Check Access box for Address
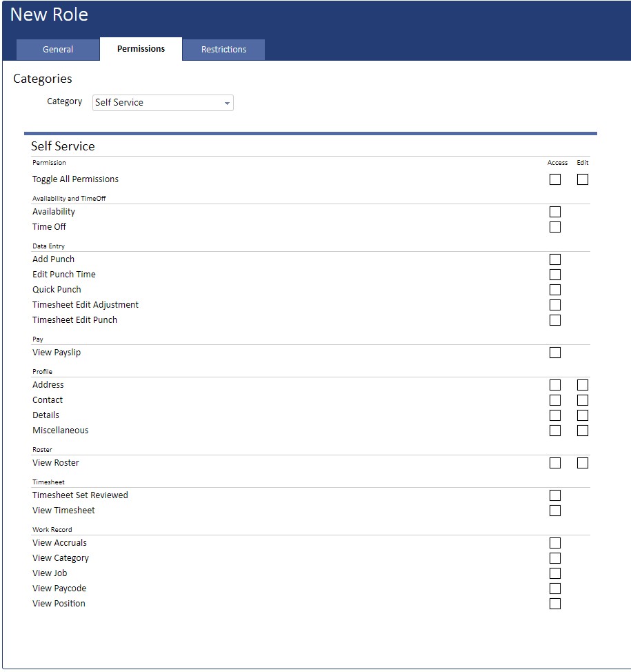Viewport: 631px width, 672px height. pyautogui.click(x=554, y=385)
